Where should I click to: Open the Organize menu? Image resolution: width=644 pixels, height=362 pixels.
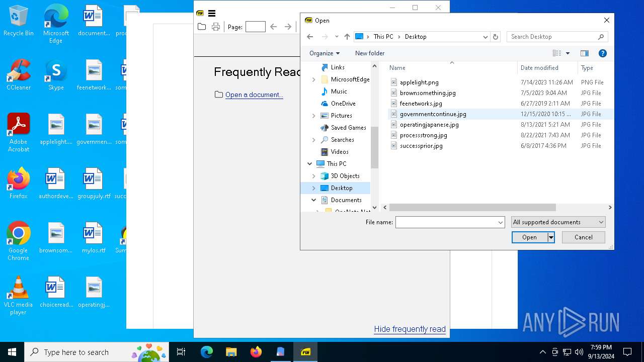[x=325, y=53]
